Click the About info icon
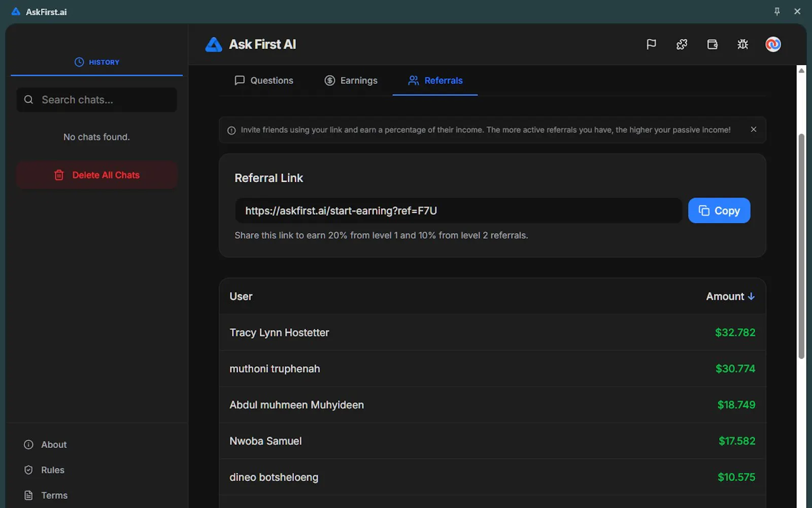812x508 pixels. pyautogui.click(x=29, y=445)
